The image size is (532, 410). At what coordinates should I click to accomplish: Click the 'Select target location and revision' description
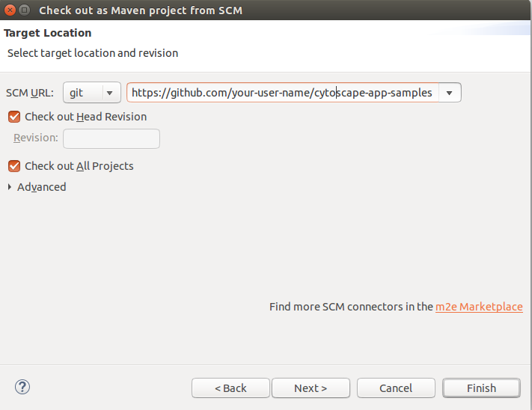point(93,53)
